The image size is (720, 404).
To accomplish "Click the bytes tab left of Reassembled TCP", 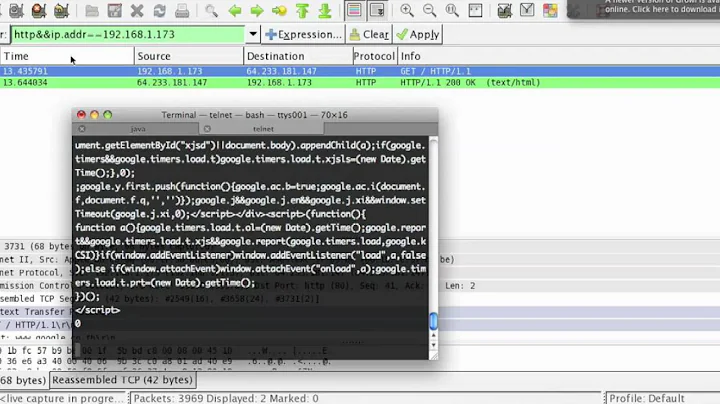I will [x=23, y=380].
